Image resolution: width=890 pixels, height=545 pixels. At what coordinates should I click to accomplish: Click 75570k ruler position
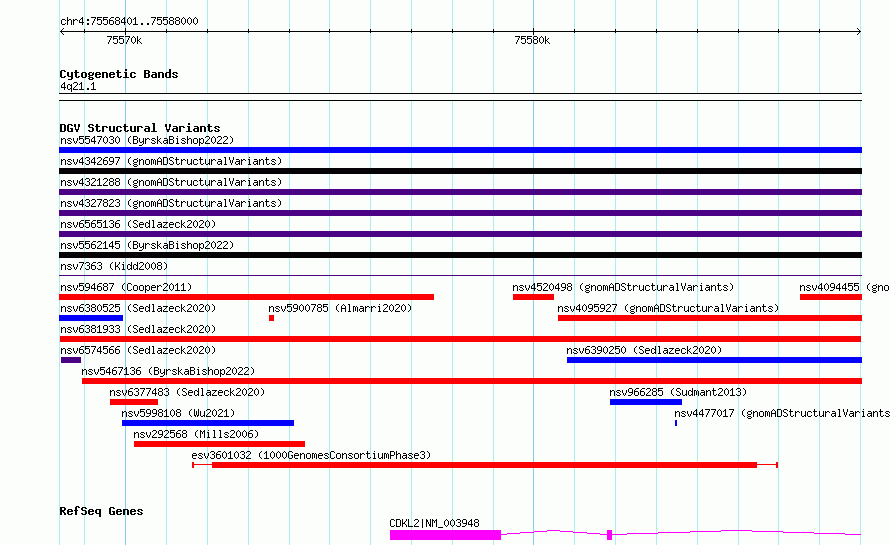(124, 40)
